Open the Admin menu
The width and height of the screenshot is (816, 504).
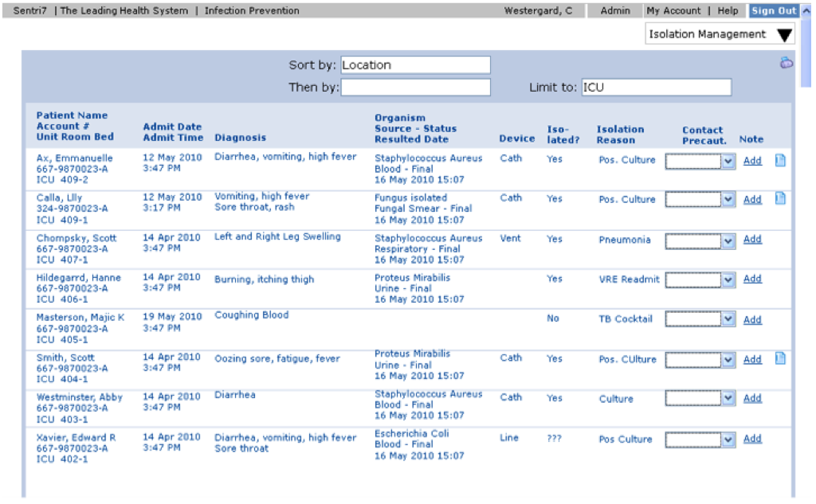pos(615,10)
